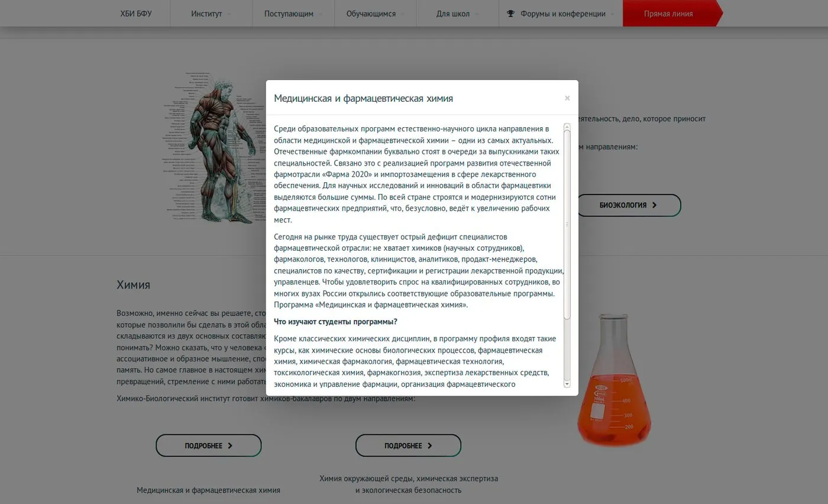Expand the Для школ dropdown menu
Viewport: 828px width, 504px height.
point(458,14)
